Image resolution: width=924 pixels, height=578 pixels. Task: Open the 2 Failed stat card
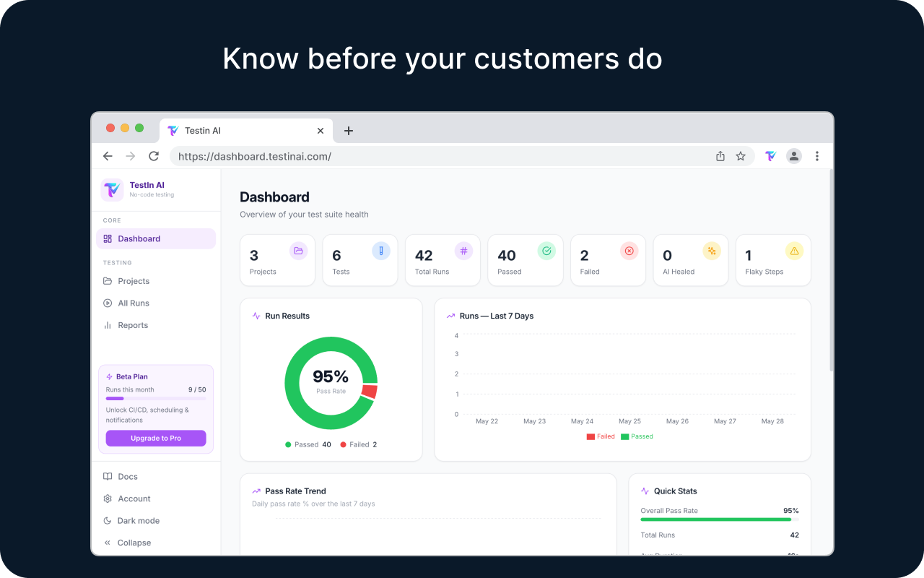pos(608,260)
